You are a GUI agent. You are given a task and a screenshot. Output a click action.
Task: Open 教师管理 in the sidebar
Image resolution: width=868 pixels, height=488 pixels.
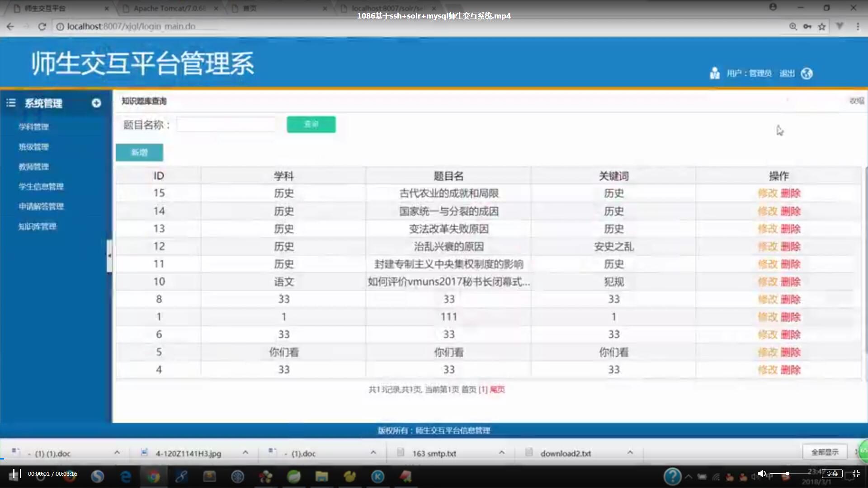(x=33, y=167)
